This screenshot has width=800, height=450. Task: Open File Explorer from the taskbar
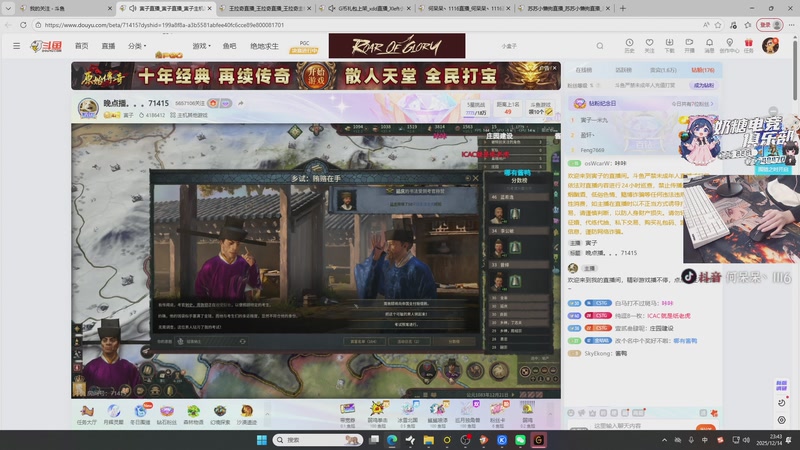(x=429, y=440)
